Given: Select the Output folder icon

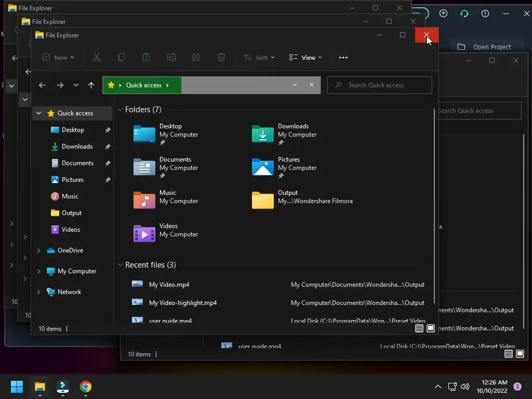Looking at the screenshot, I should pos(262,200).
